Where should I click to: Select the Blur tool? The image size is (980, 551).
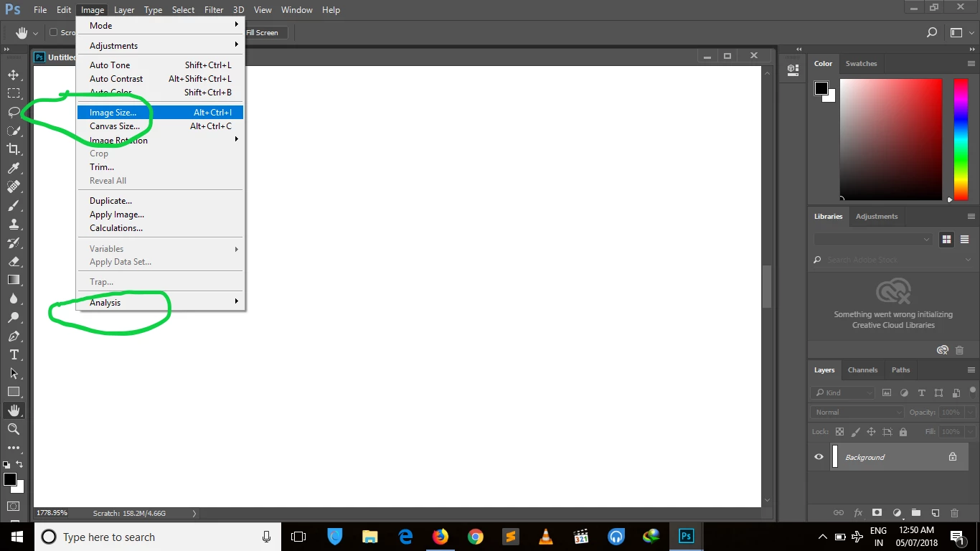click(x=14, y=298)
